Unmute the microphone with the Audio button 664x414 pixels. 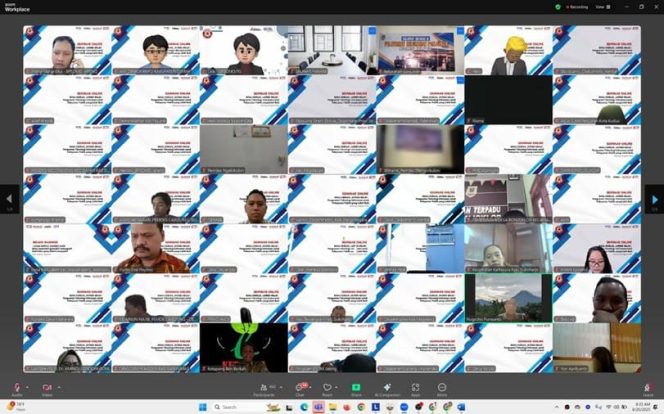click(16, 388)
